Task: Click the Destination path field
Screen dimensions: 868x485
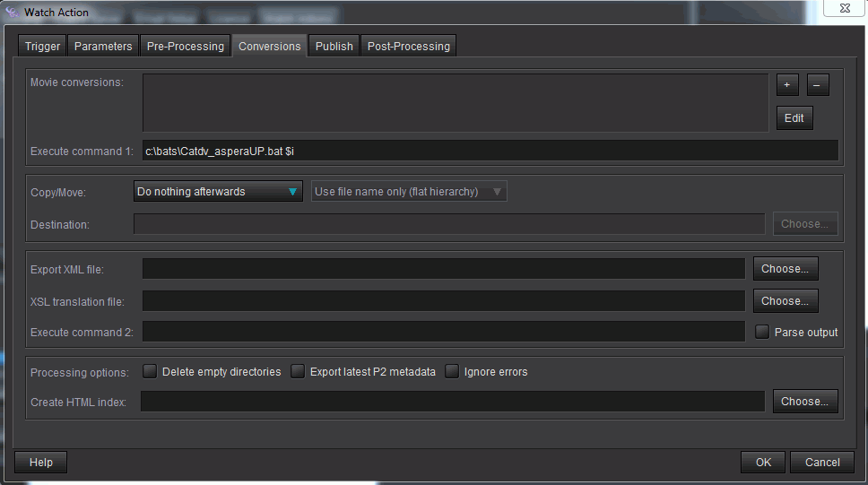Action: tap(449, 224)
